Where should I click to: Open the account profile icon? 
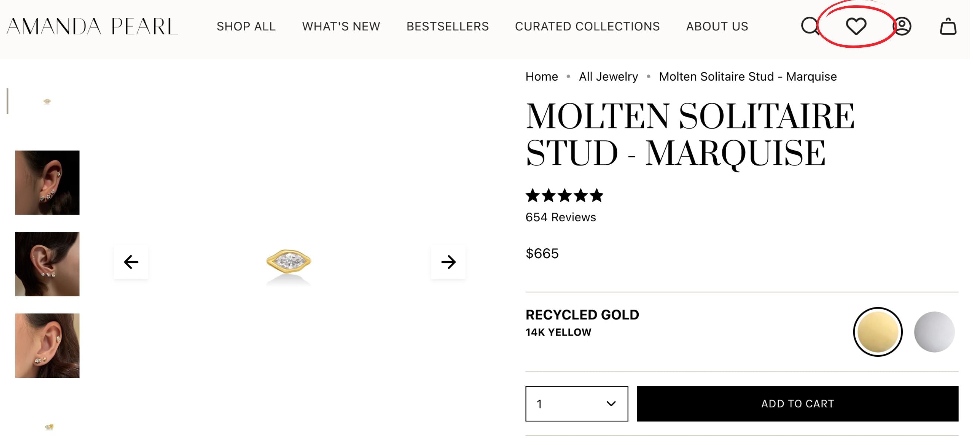click(x=902, y=26)
